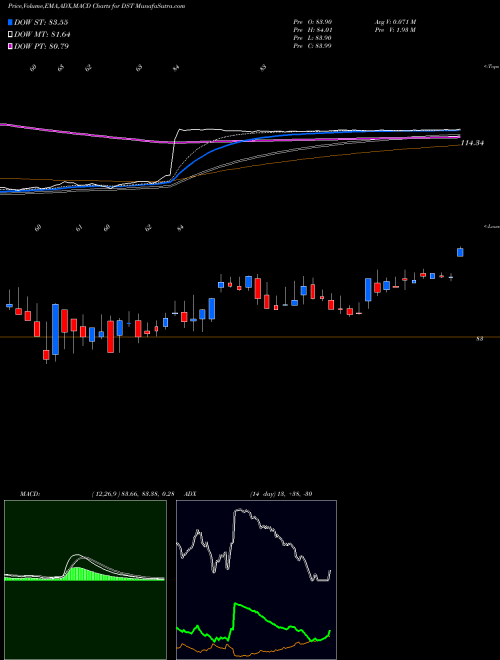The width and height of the screenshot is (500, 660).
Task: Open the ADX indicator panel
Action: pos(256,580)
